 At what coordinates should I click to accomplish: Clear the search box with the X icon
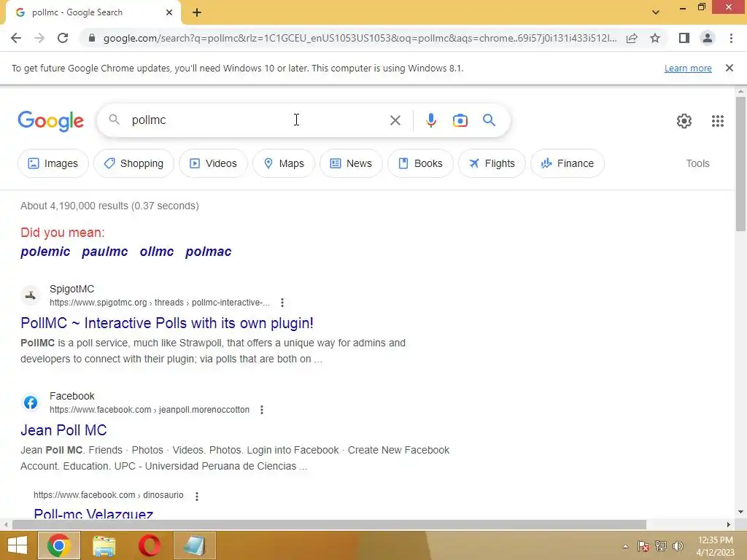(395, 120)
